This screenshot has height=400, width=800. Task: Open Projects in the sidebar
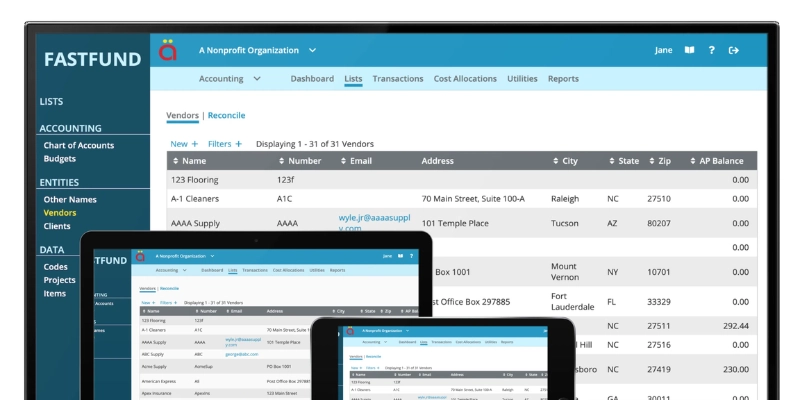point(59,280)
